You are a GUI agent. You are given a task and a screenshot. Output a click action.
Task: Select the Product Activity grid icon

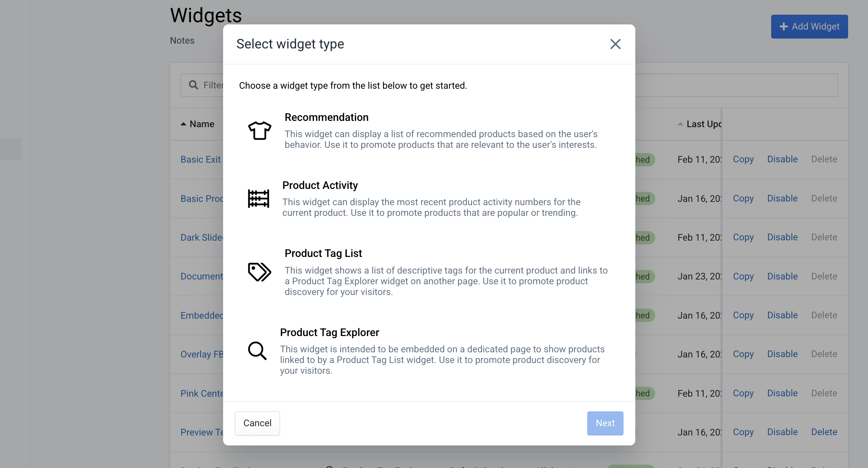258,199
